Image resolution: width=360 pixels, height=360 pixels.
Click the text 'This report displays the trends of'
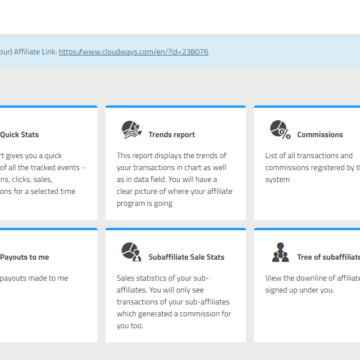(x=171, y=155)
